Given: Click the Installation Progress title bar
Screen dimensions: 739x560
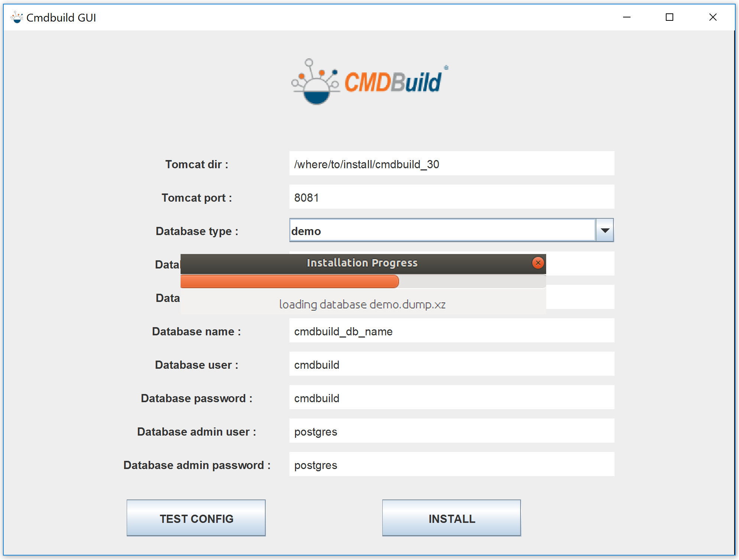Looking at the screenshot, I should [362, 263].
